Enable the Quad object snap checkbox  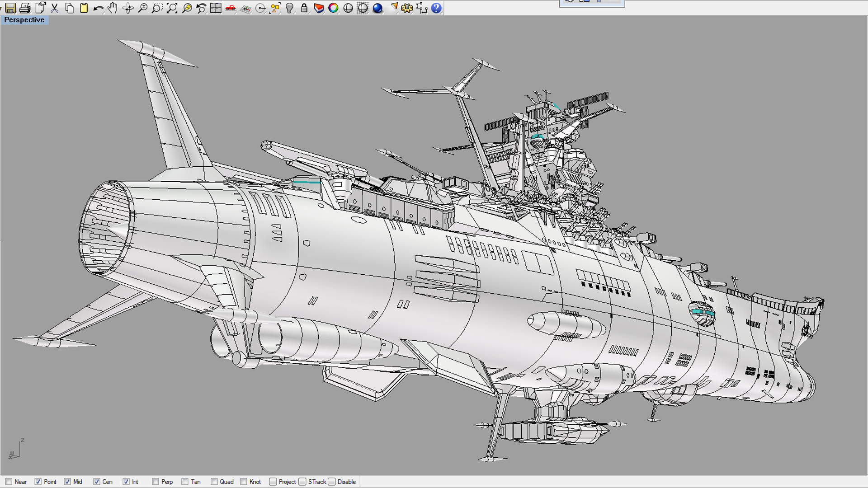point(214,482)
